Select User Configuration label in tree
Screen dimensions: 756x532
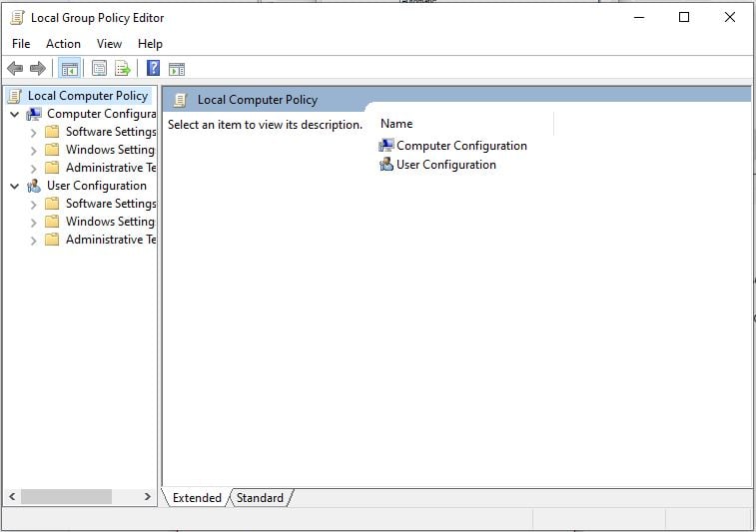(x=97, y=186)
